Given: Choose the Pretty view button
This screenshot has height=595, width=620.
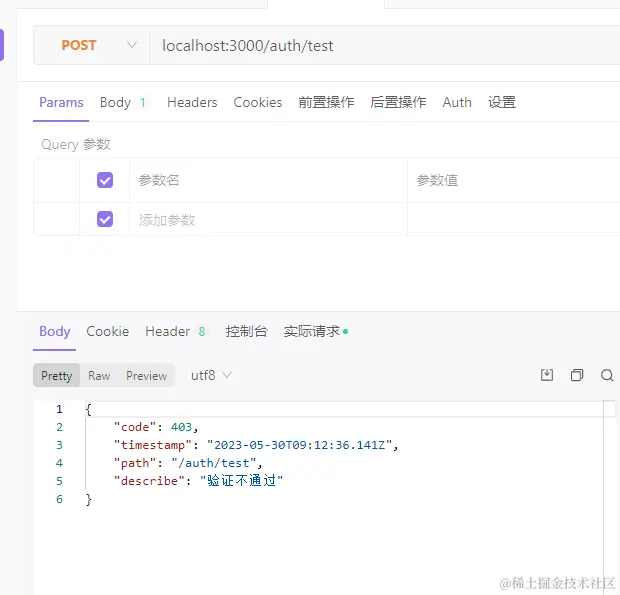Looking at the screenshot, I should tap(57, 375).
